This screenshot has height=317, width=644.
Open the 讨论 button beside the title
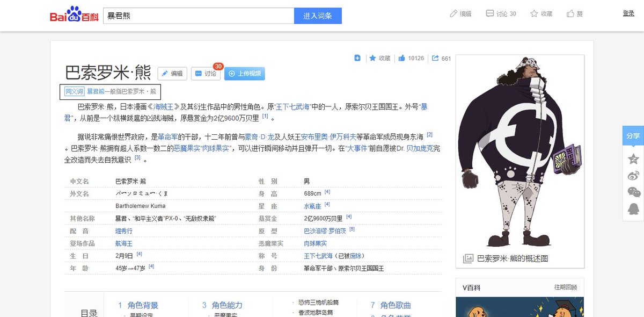coord(206,74)
